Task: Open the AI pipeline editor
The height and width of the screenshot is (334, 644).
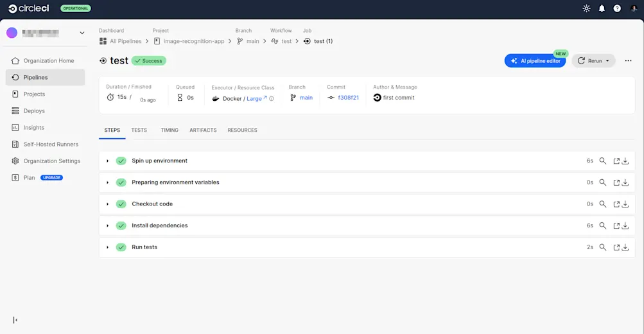Action: click(x=535, y=61)
